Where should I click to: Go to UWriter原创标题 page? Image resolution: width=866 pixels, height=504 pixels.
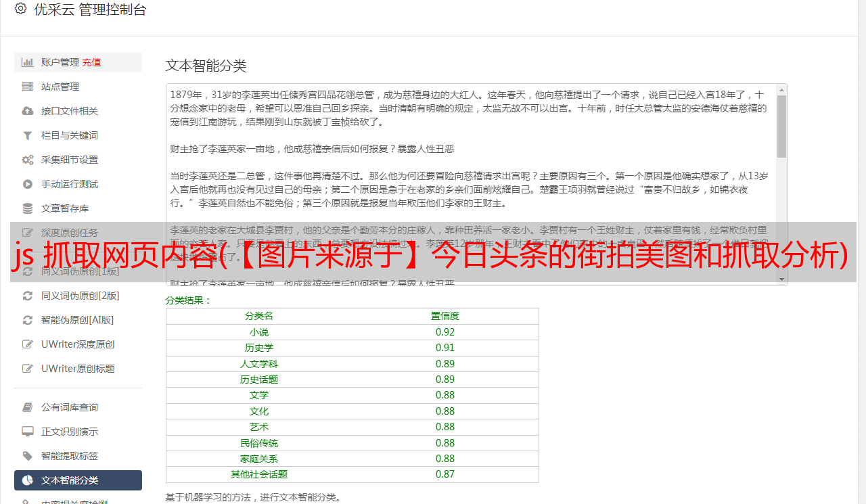click(78, 369)
